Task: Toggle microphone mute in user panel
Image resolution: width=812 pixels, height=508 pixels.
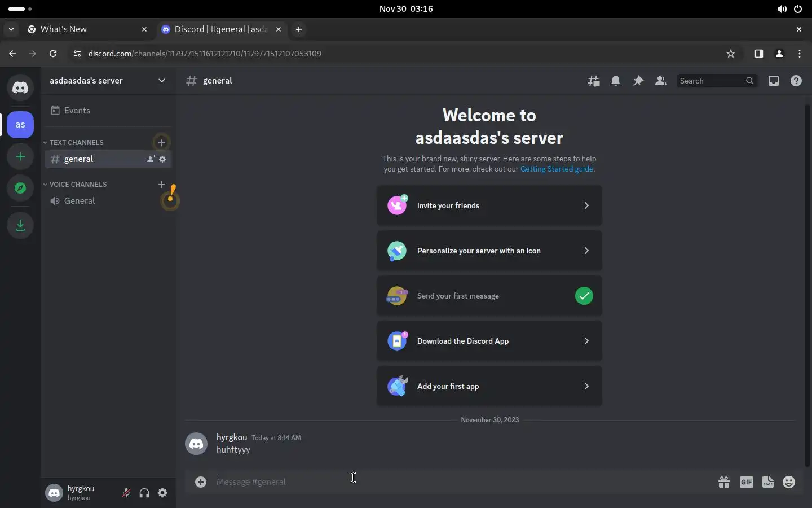Action: (x=126, y=493)
